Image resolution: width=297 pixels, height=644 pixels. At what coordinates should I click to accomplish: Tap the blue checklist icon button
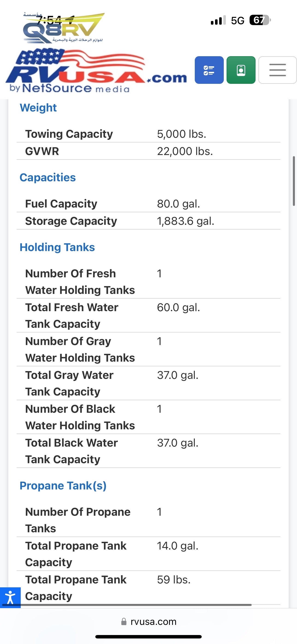coord(209,70)
